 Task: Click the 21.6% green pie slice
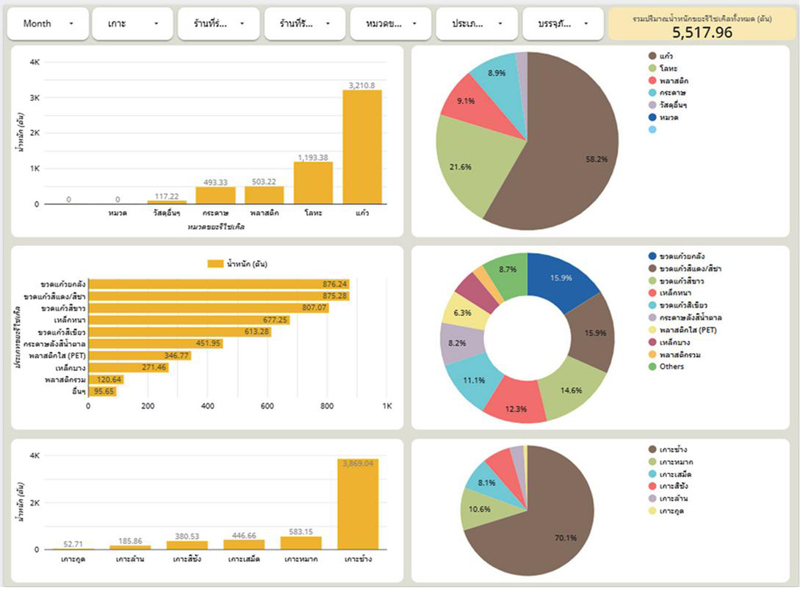click(469, 167)
